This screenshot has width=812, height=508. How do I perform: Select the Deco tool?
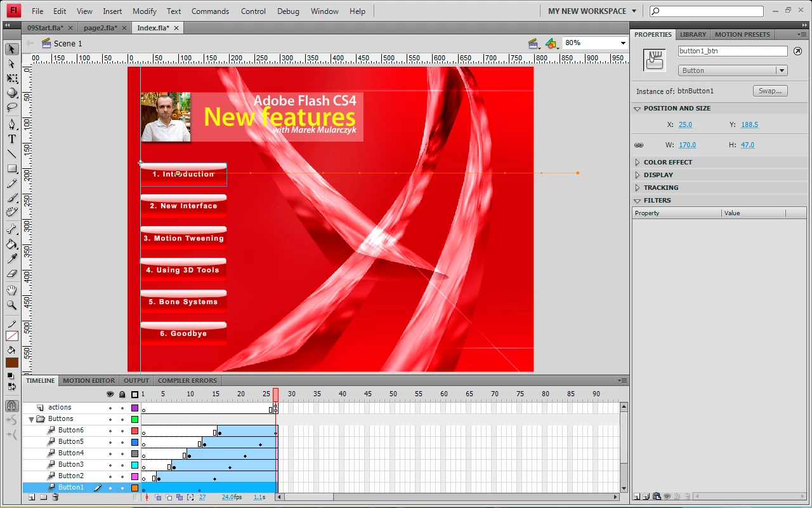[12, 213]
